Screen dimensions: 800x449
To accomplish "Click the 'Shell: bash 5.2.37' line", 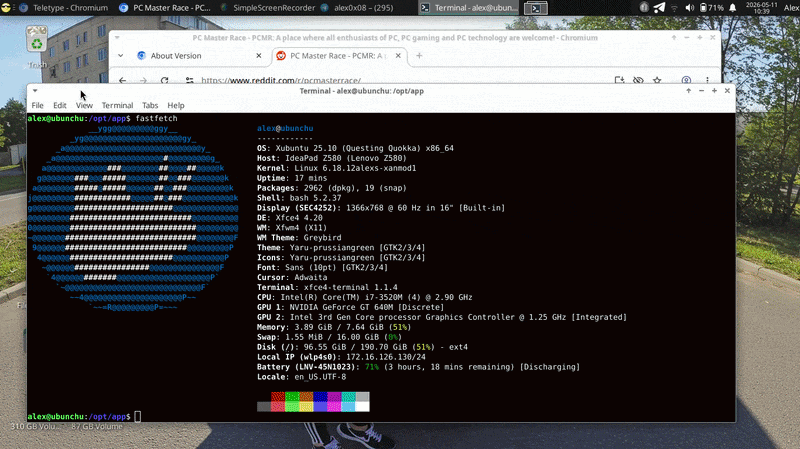I will [299, 198].
